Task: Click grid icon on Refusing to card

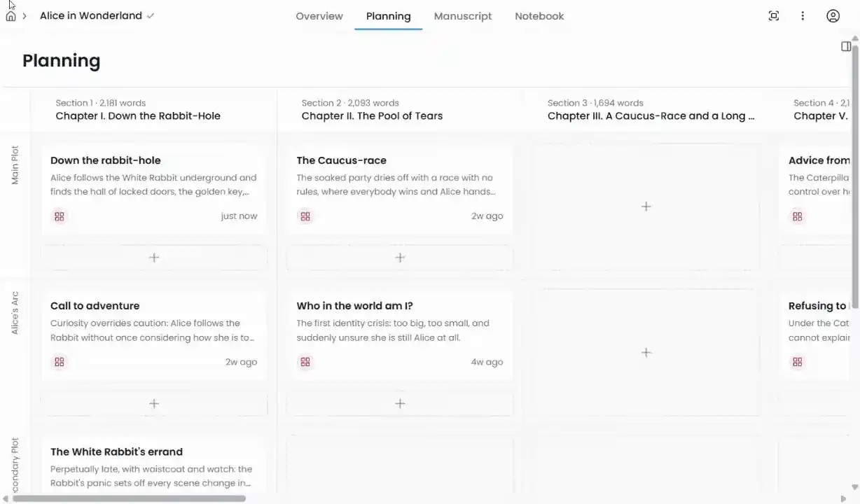Action: click(798, 362)
